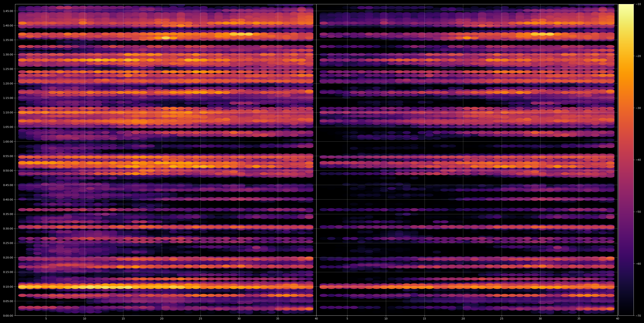Click the −50 colorbar tick label
644x323 pixels.
tap(638, 212)
